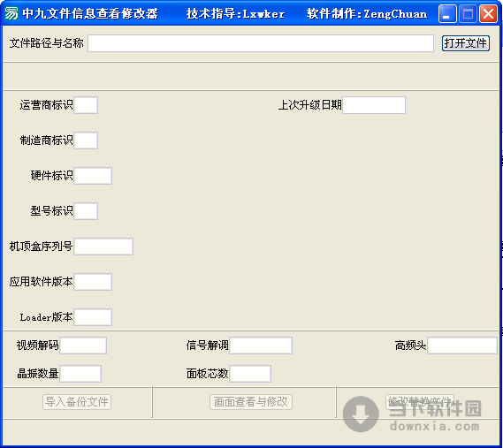Focus the 型号标识 text box
The width and height of the screenshot is (503, 448).
point(86,210)
